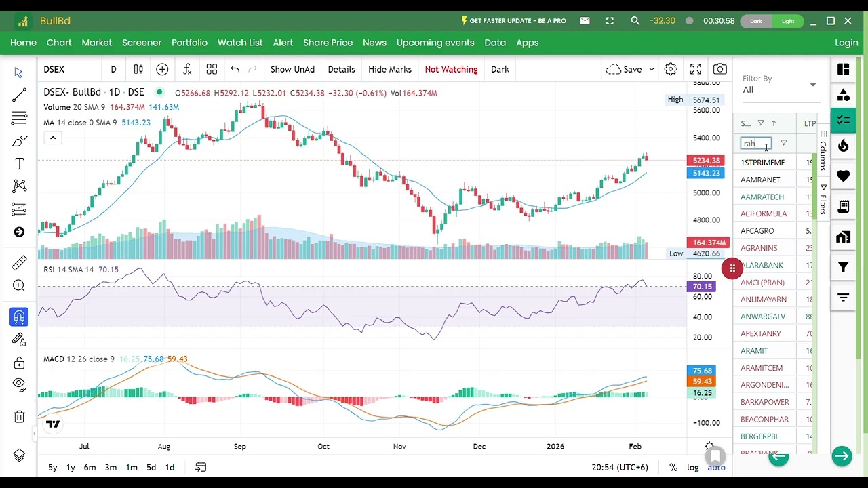This screenshot has height=488, width=868.
Task: Remove drawings with the trash icon
Action: coord(19,417)
